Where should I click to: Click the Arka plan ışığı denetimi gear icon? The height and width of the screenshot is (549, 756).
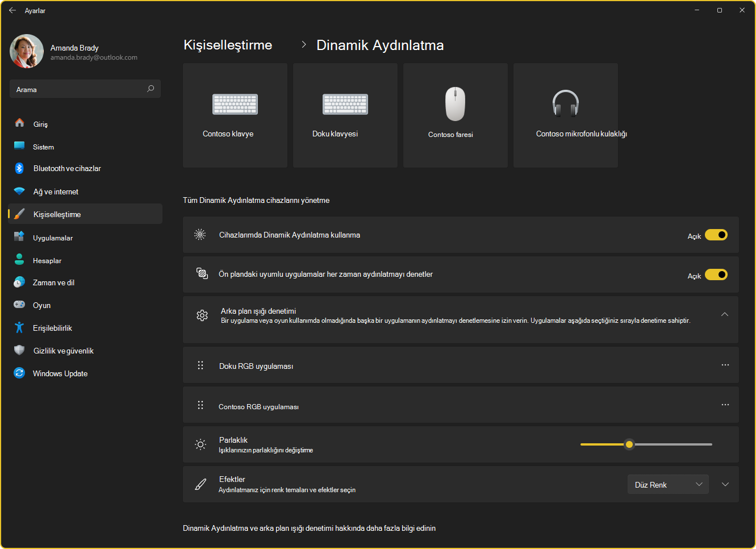click(202, 315)
